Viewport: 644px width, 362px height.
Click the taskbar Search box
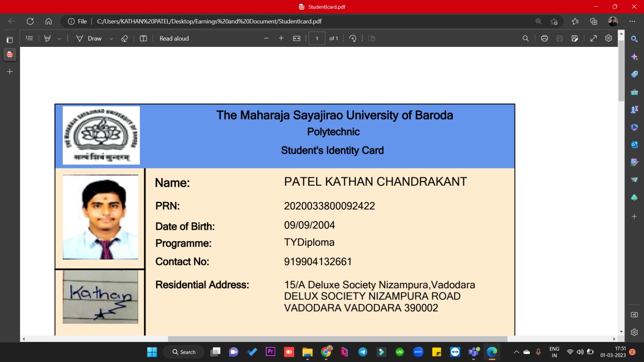pos(184,352)
